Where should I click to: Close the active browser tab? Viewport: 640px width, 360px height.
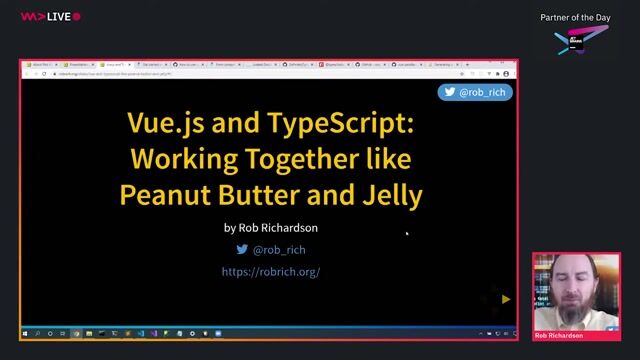point(129,64)
